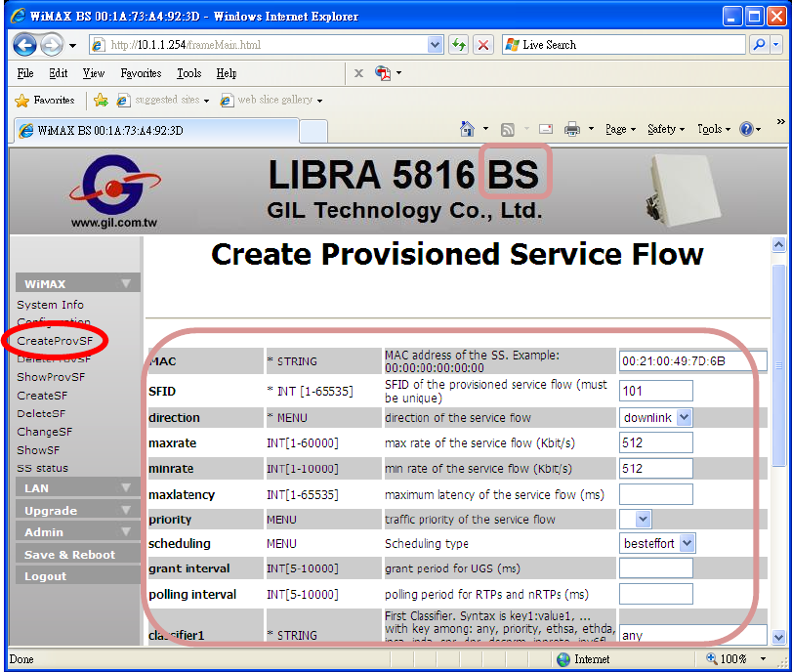Select the WiMAX BS browser tab
This screenshot has width=792, height=672.
coord(156,130)
